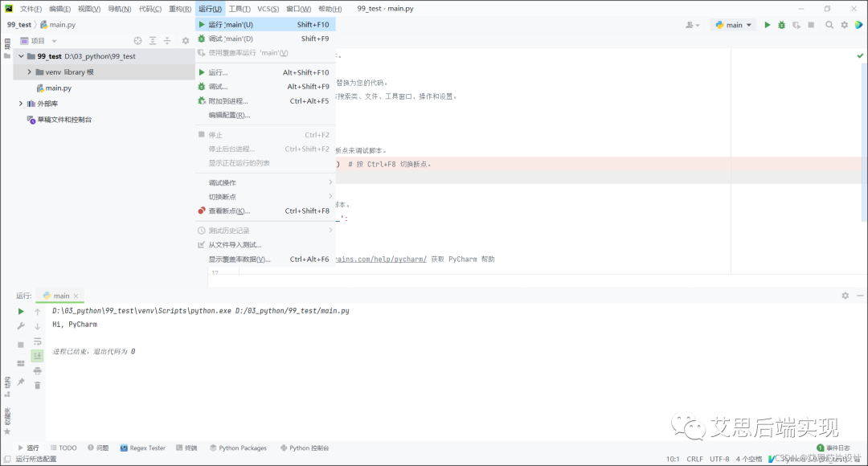Screen dimensions: 868x466
Task: Toggle soft-wrap in the Run console
Action: point(37,341)
